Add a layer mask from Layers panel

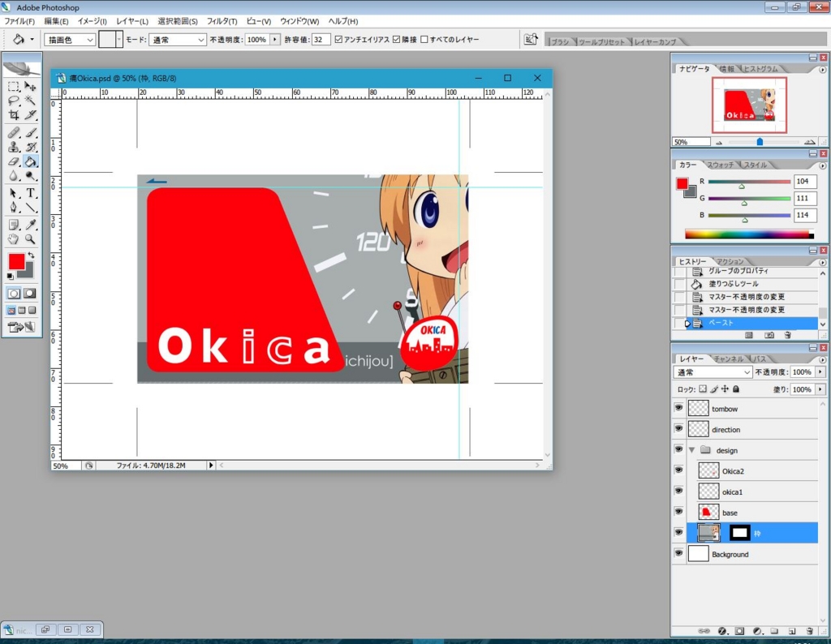739,631
